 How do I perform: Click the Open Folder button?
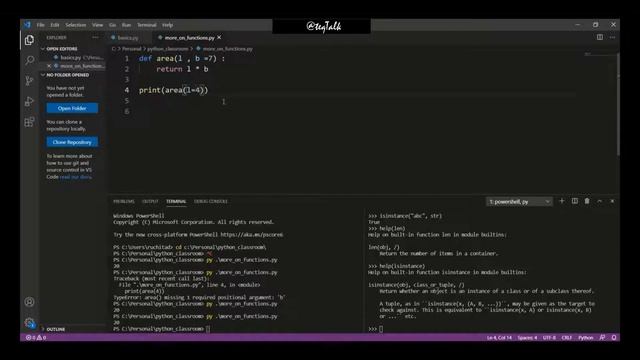(72, 108)
